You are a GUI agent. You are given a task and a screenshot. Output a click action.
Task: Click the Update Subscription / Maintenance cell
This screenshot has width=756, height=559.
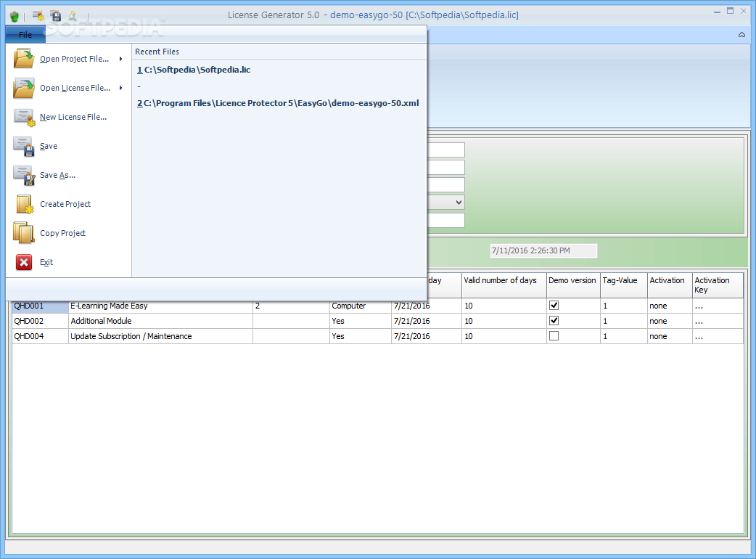point(160,336)
